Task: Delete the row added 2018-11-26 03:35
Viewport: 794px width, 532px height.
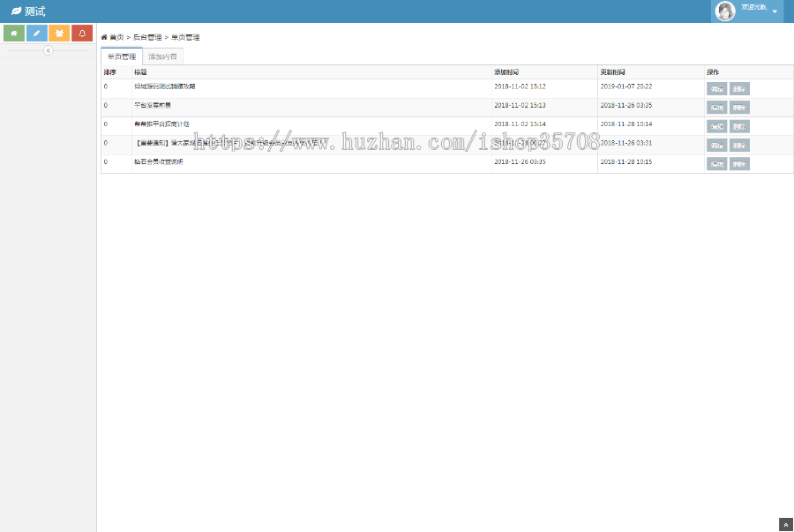Action: (x=739, y=164)
